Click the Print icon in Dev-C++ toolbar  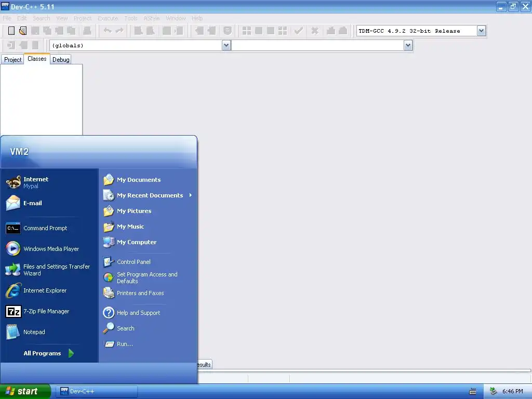(87, 31)
